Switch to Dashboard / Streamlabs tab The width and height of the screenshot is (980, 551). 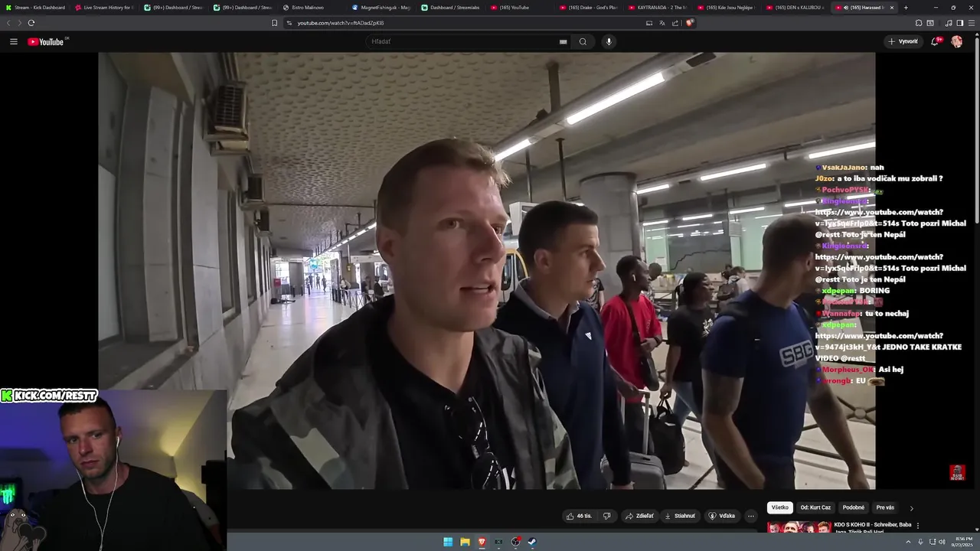coord(449,8)
